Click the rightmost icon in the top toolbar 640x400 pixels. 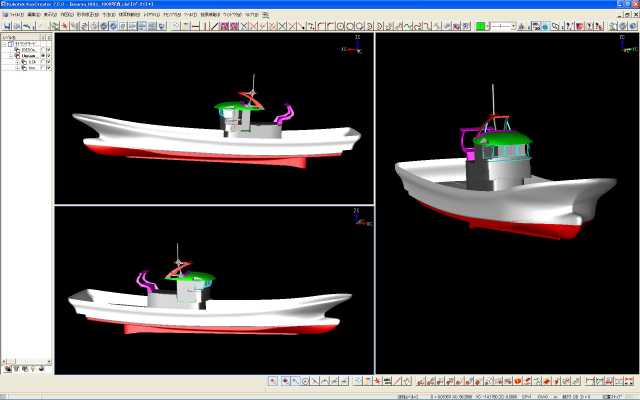click(630, 26)
